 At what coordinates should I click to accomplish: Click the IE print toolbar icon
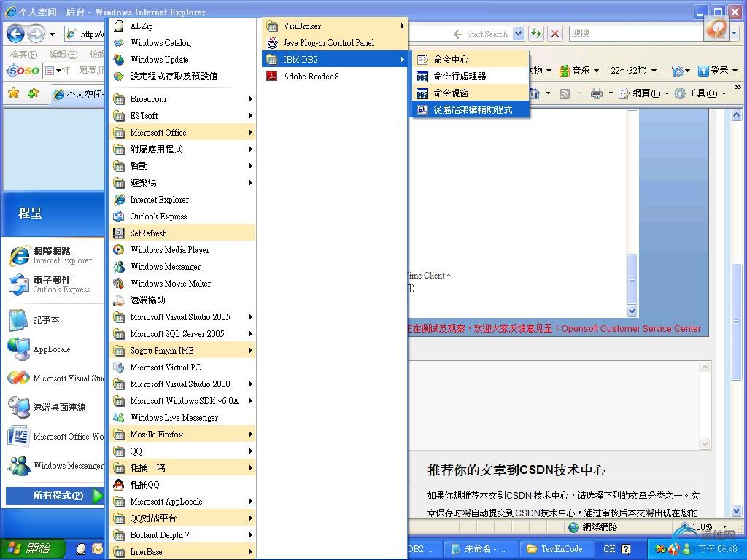(x=597, y=93)
